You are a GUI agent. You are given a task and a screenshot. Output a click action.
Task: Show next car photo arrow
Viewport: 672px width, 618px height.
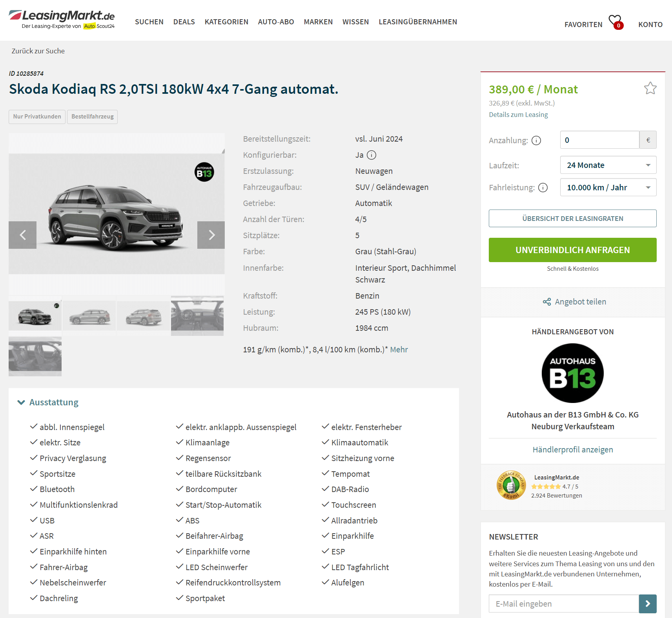[211, 235]
